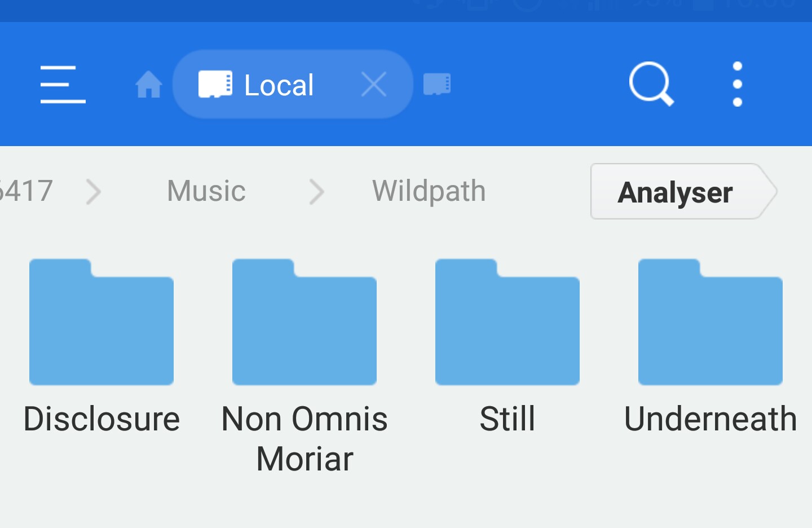Screen dimensions: 812x528
Task: Open the Non Omnis Moriar folder icon
Action: pyautogui.click(x=304, y=322)
